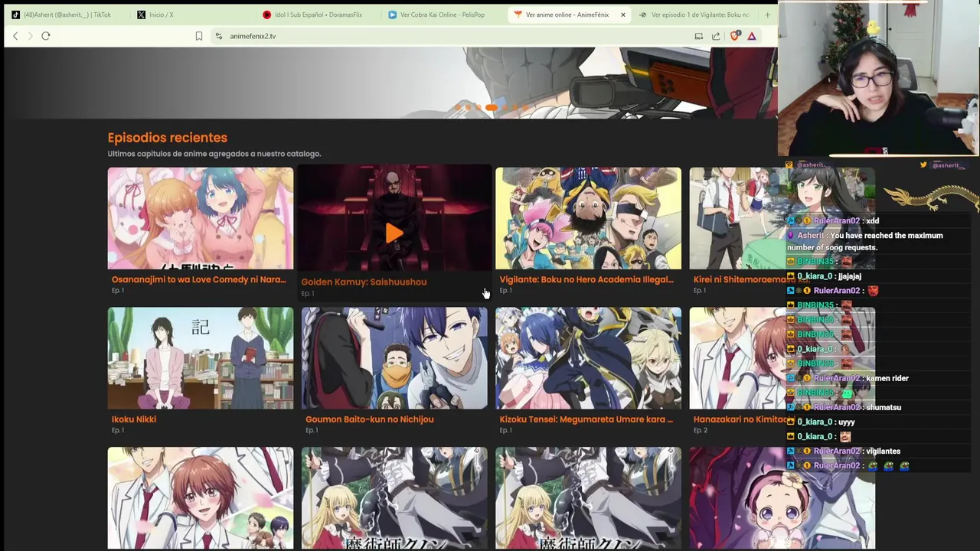Open Vigilante: Boku no Hero Academia link
This screenshot has height=551, width=980.
tap(586, 280)
